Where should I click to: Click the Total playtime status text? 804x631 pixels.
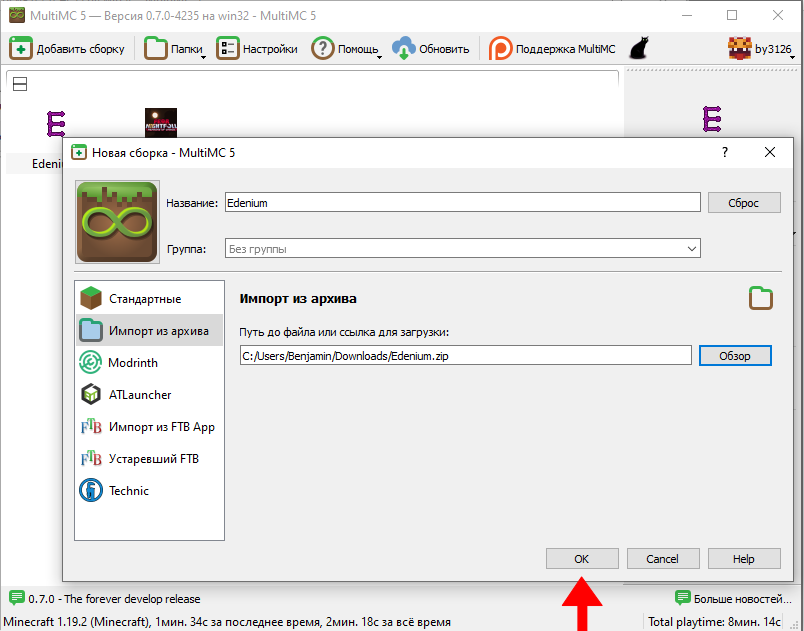(x=714, y=622)
